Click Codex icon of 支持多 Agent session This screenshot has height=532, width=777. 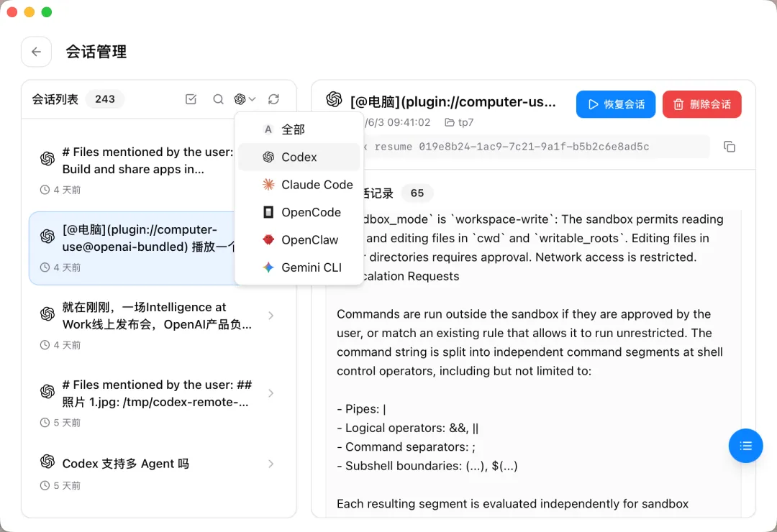pyautogui.click(x=47, y=462)
